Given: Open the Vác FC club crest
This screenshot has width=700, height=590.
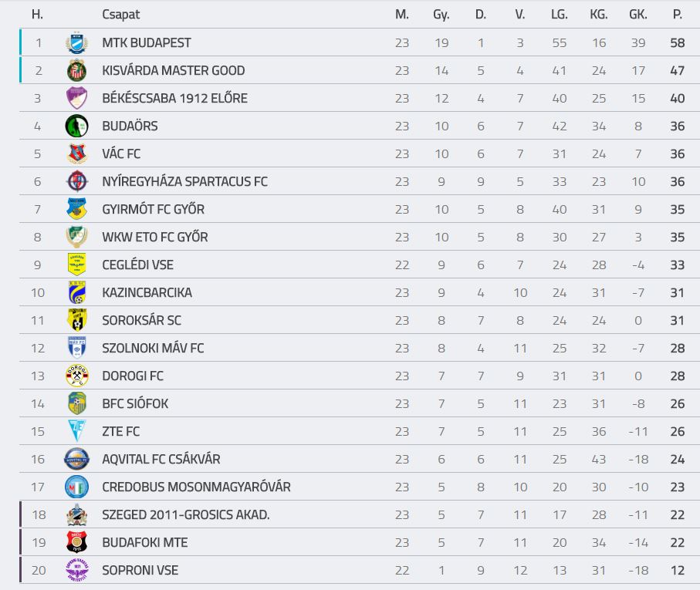Looking at the screenshot, I should coord(76,153).
